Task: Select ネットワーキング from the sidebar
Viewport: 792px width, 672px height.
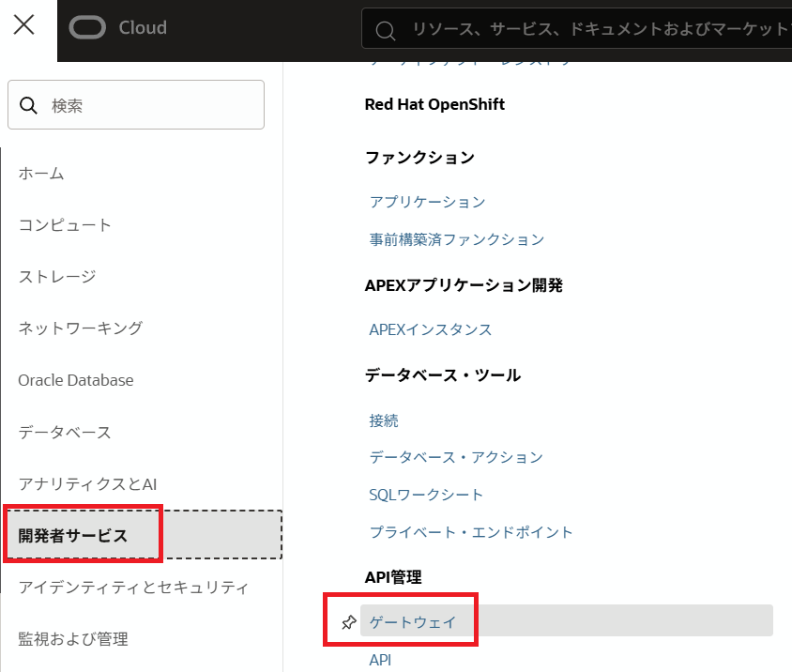Action: pos(81,328)
